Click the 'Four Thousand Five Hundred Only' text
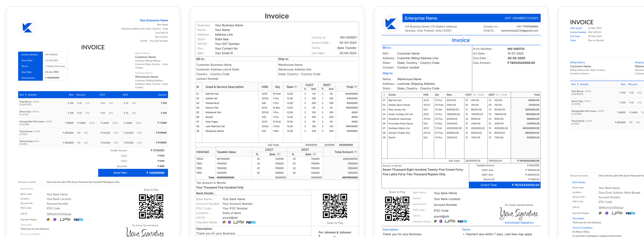This screenshot has width=644, height=237. [x=220, y=188]
